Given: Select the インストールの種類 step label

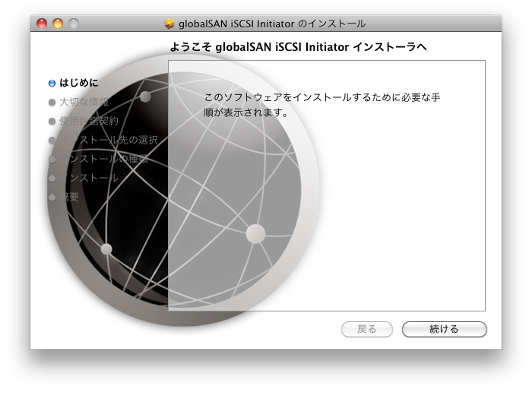Looking at the screenshot, I should point(103,159).
